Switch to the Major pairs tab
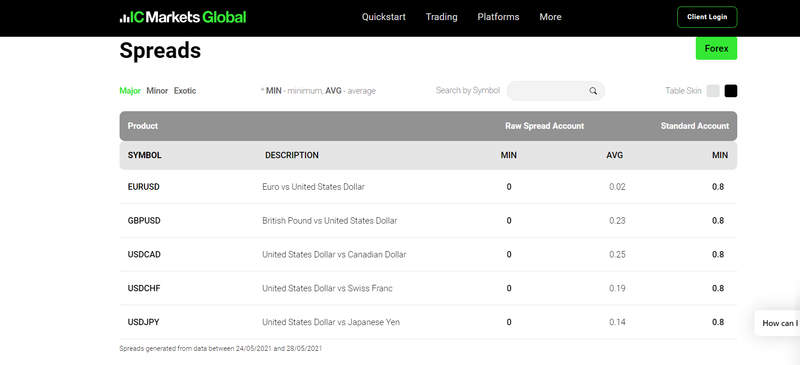The image size is (800, 365). pos(130,91)
